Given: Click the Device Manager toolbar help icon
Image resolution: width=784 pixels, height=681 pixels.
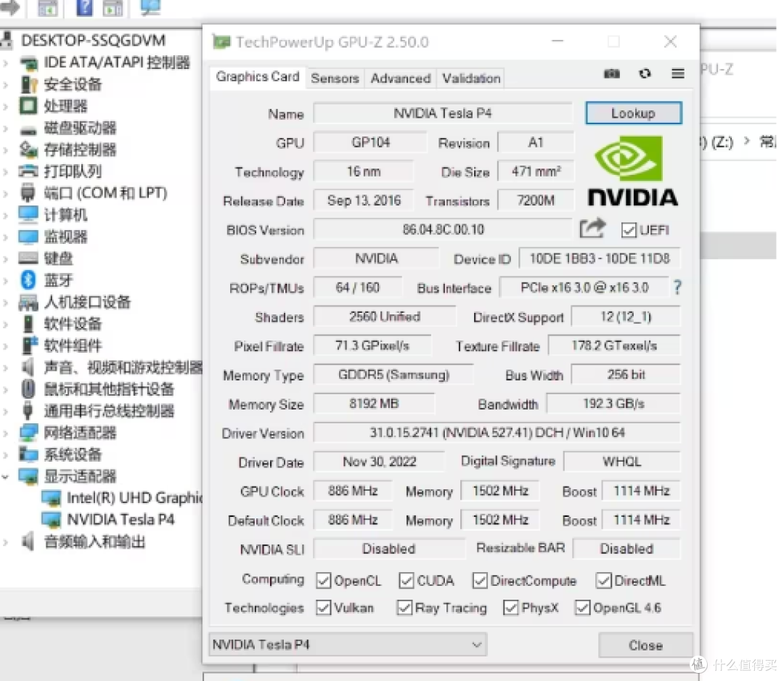Looking at the screenshot, I should tap(84, 7).
